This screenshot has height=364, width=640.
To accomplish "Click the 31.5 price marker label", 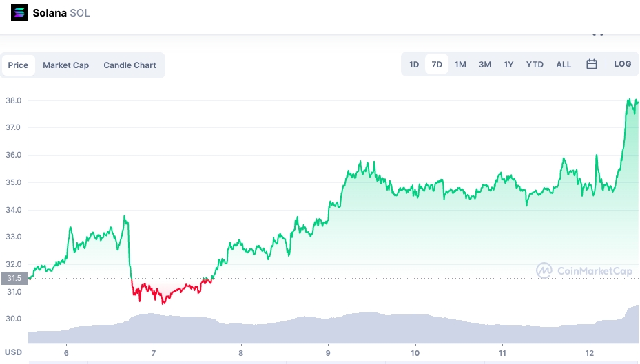I will pos(14,278).
